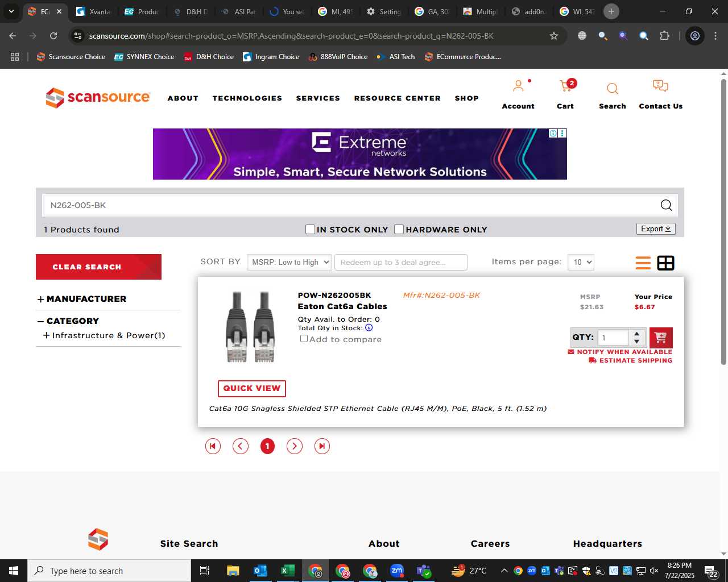Click CLEAR SEARCH button
Image resolution: width=728 pixels, height=582 pixels.
pos(98,267)
